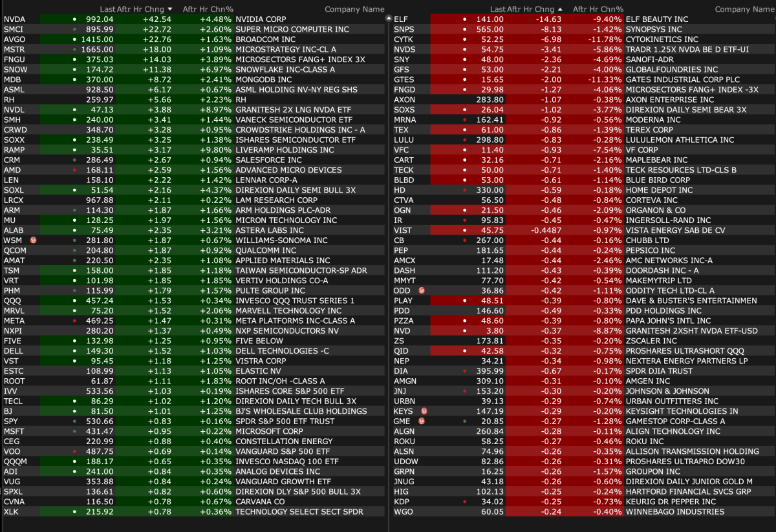Click the red badge icon next to GME ticker

coord(422,421)
